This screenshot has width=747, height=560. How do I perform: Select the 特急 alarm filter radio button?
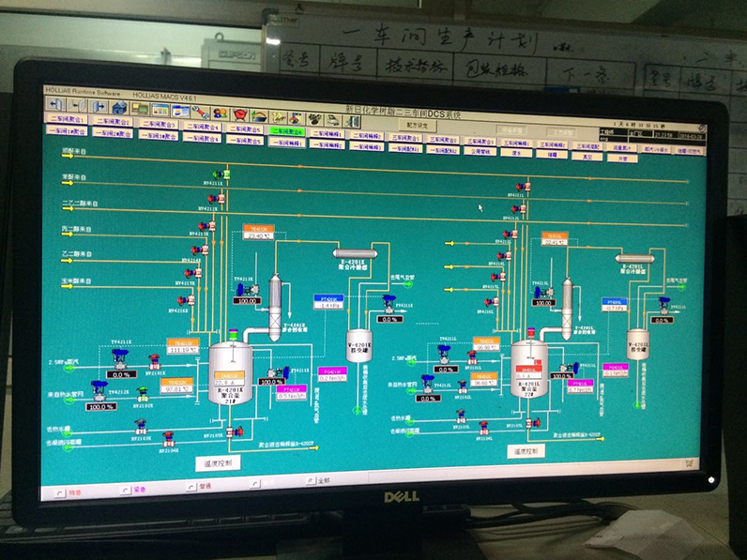(59, 492)
